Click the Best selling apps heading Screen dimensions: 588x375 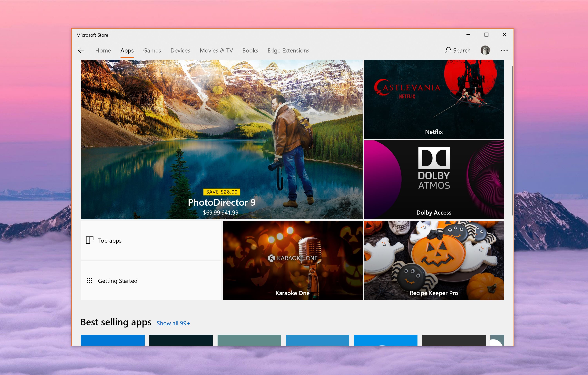pyautogui.click(x=116, y=322)
